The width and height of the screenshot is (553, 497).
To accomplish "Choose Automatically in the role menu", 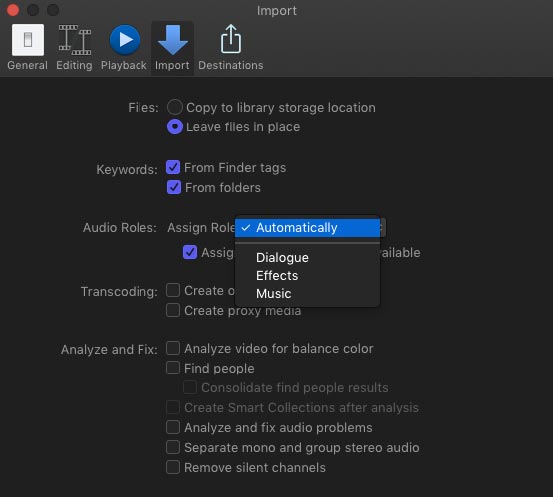I will click(x=308, y=228).
